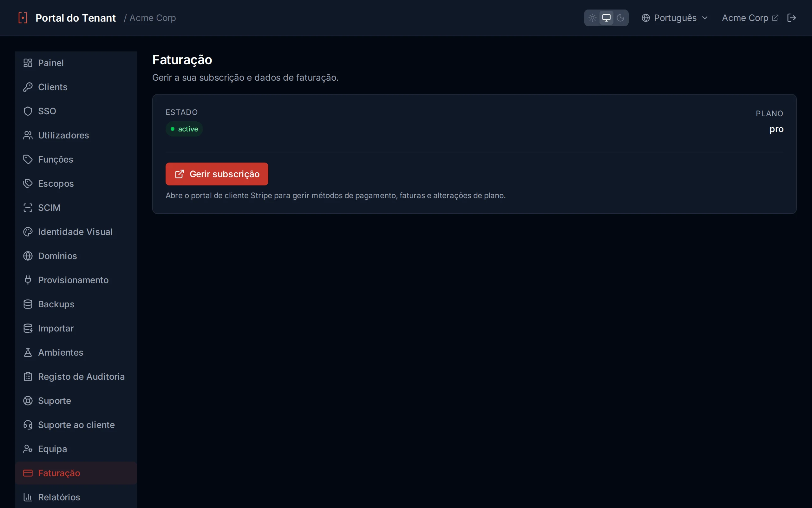Click the SSO shield icon
The height and width of the screenshot is (508, 812).
point(28,111)
